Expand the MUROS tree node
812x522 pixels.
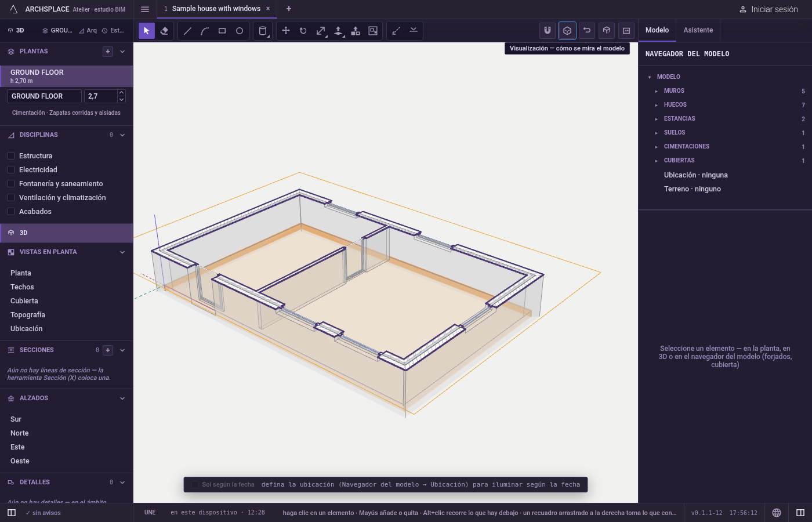tap(656, 91)
